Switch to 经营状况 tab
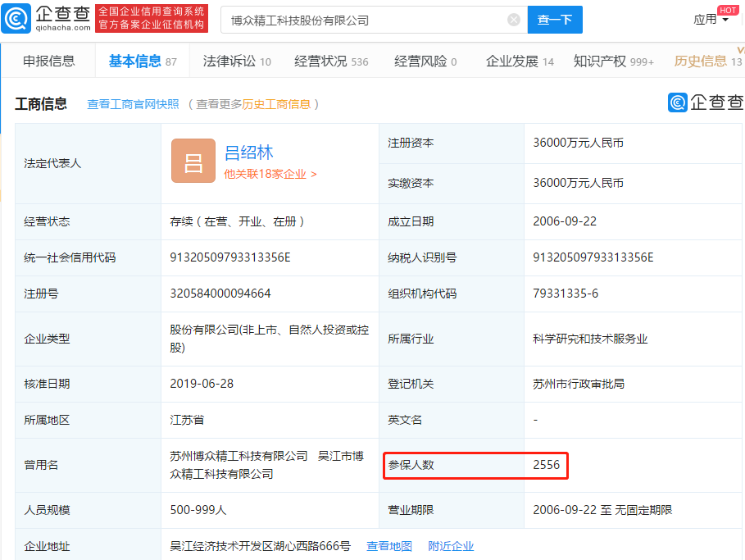 (331, 61)
